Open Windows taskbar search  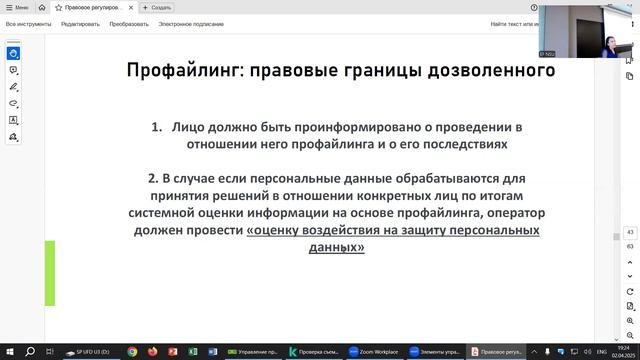(30, 352)
